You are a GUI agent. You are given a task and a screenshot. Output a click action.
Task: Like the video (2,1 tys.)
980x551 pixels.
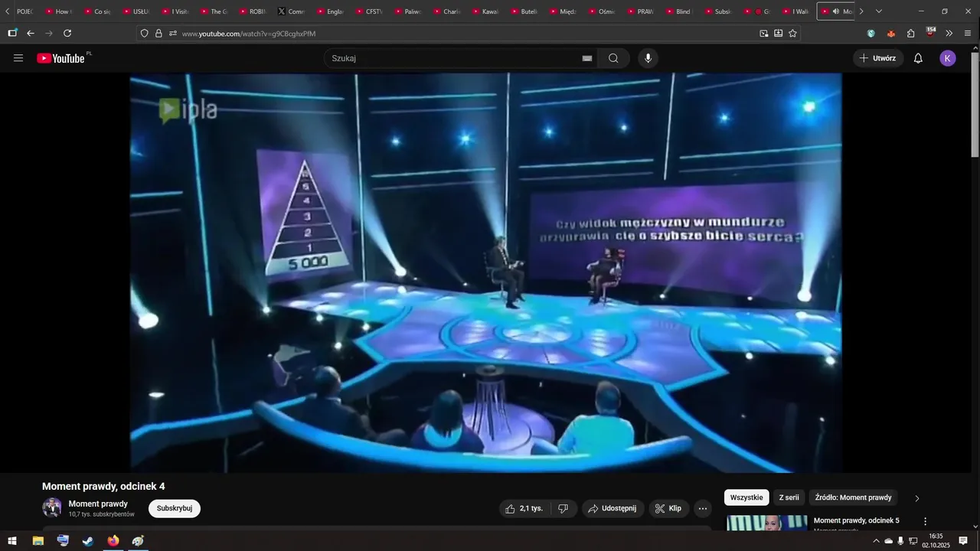pyautogui.click(x=524, y=508)
